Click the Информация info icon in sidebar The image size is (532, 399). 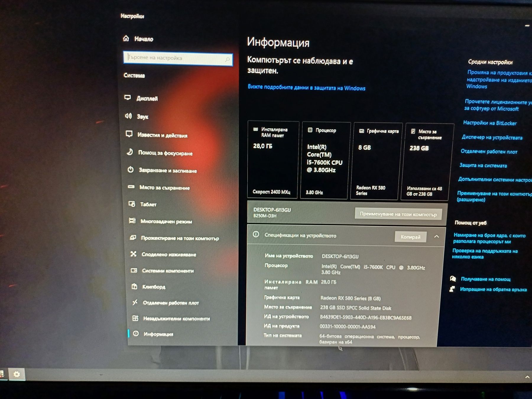136,333
